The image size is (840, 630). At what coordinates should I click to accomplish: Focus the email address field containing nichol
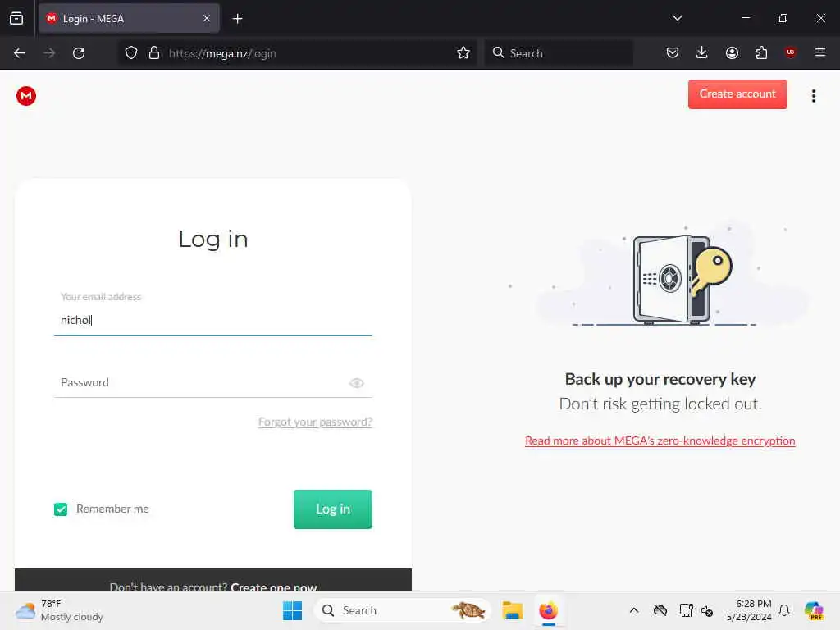[x=212, y=321]
